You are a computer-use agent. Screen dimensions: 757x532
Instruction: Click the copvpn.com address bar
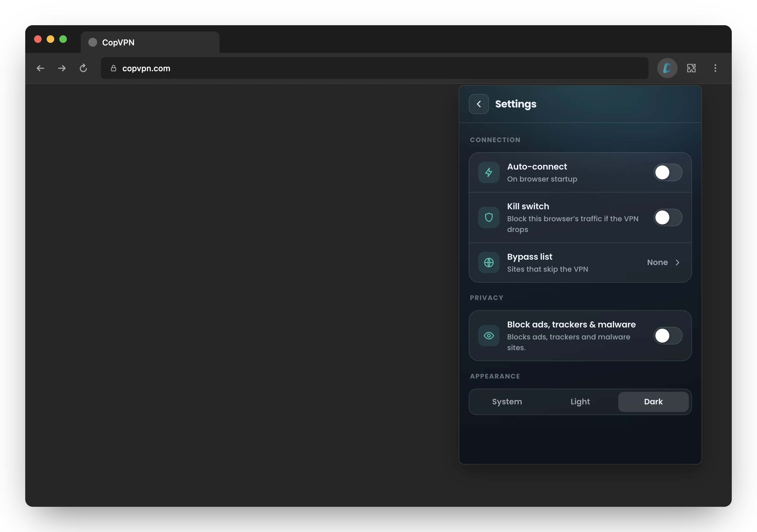[374, 68]
